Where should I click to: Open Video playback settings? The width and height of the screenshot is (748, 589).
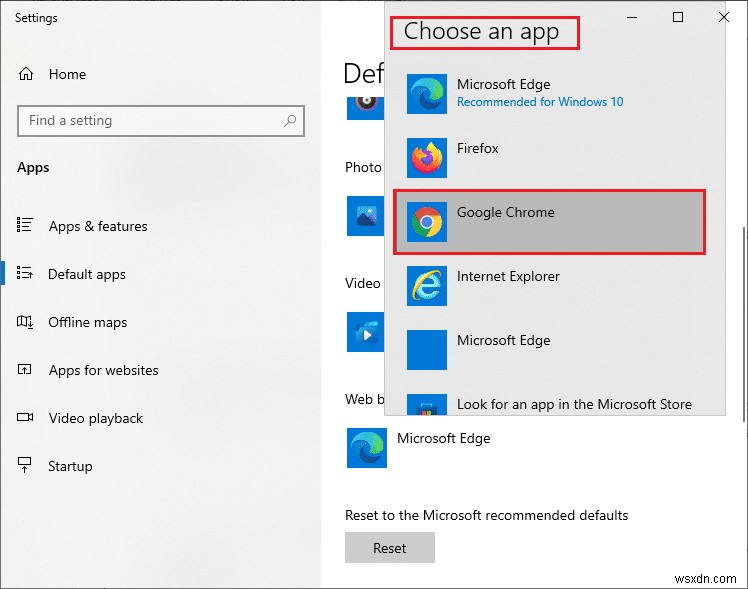[95, 418]
